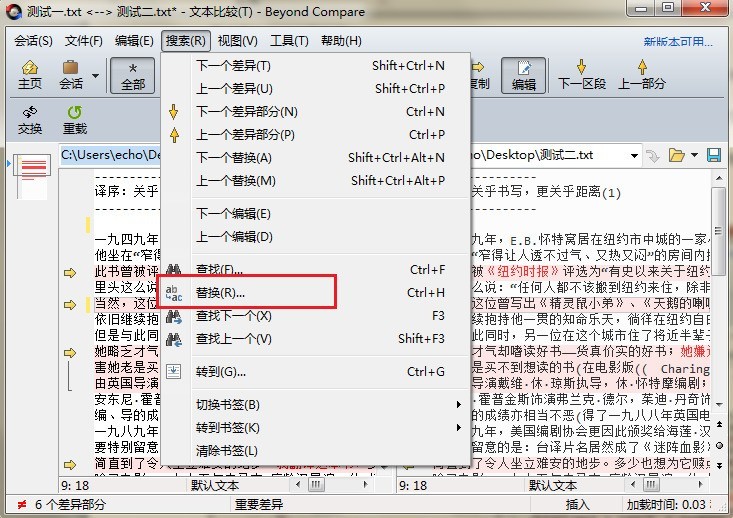Screen dimensions: 733x518
Task: Expand the 切换书签(B) submenu
Action: (x=316, y=405)
